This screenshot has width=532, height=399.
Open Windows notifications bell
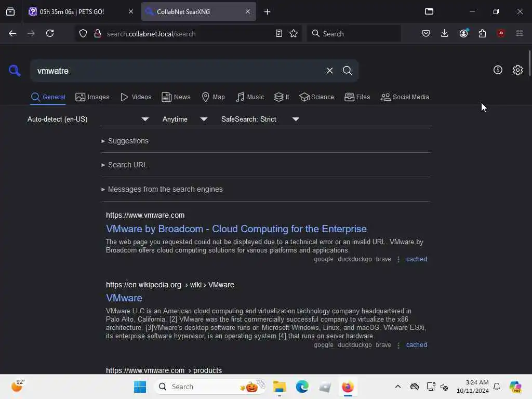[496, 387]
